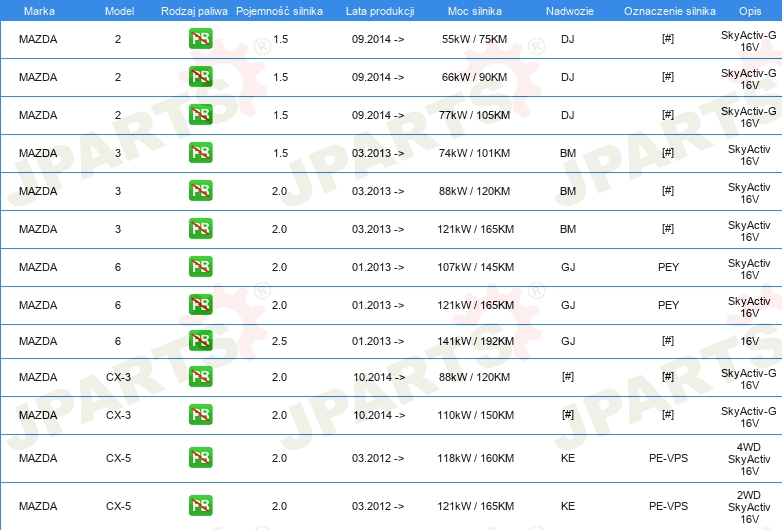Viewport: 782px width, 530px height.
Task: Click 4WD SkyActiv 16V description
Action: tap(749, 459)
